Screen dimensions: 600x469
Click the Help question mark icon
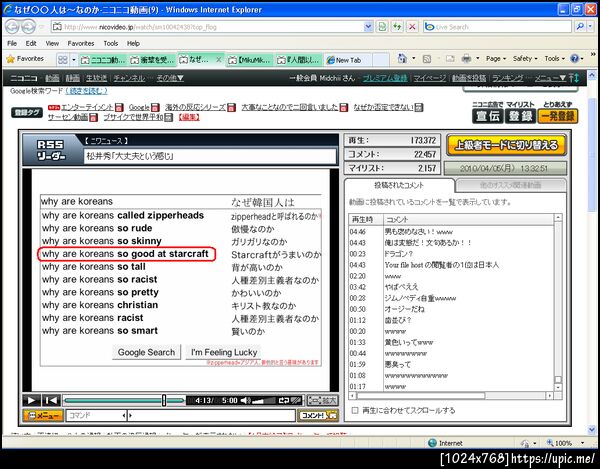tap(574, 59)
